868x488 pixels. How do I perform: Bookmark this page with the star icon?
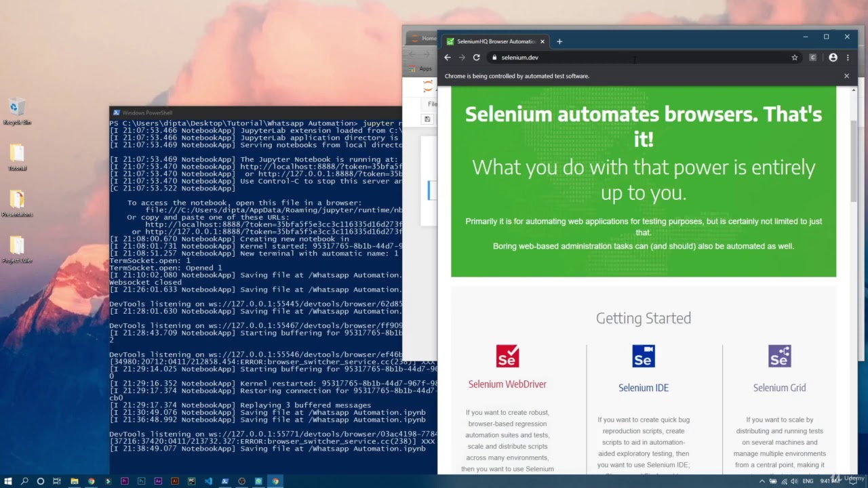tap(795, 58)
